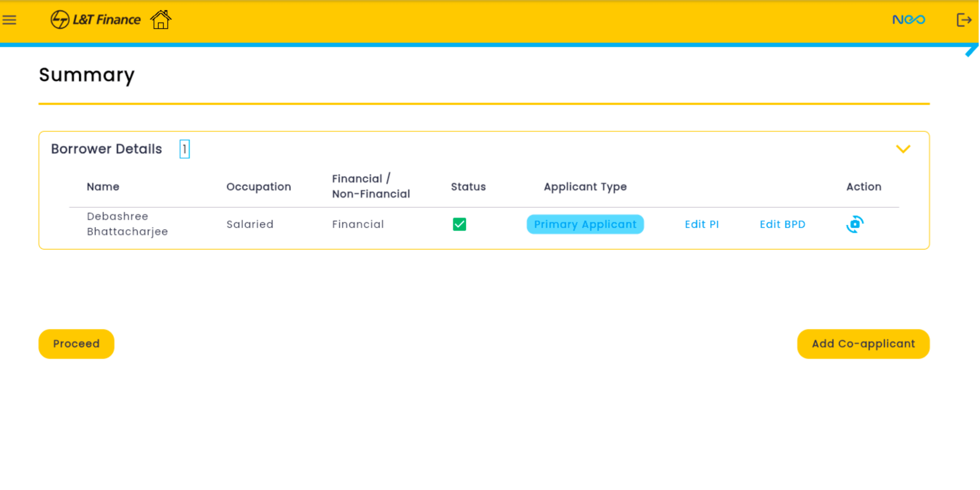Log out using exit icon

[x=963, y=20]
